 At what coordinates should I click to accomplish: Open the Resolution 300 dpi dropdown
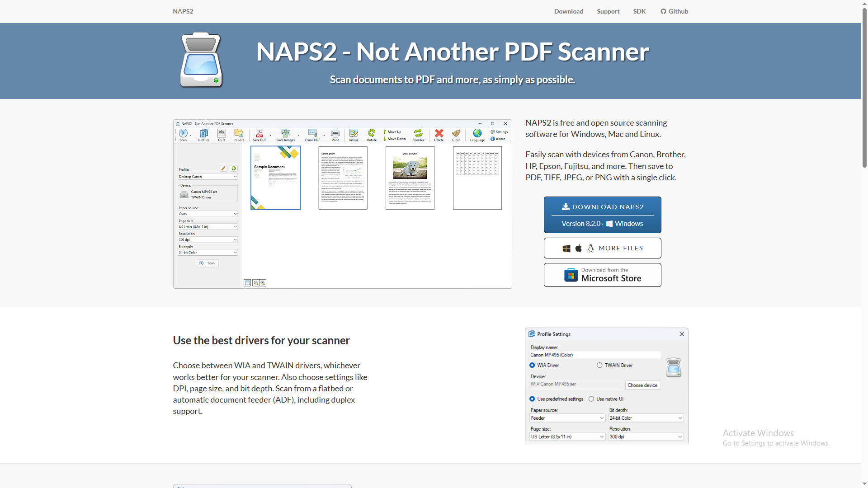[646, 436]
